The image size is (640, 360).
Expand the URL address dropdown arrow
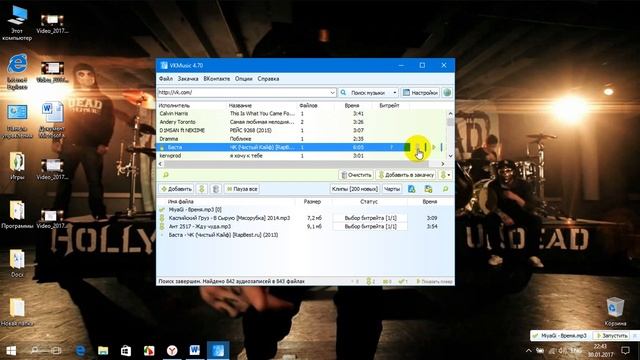coord(332,93)
